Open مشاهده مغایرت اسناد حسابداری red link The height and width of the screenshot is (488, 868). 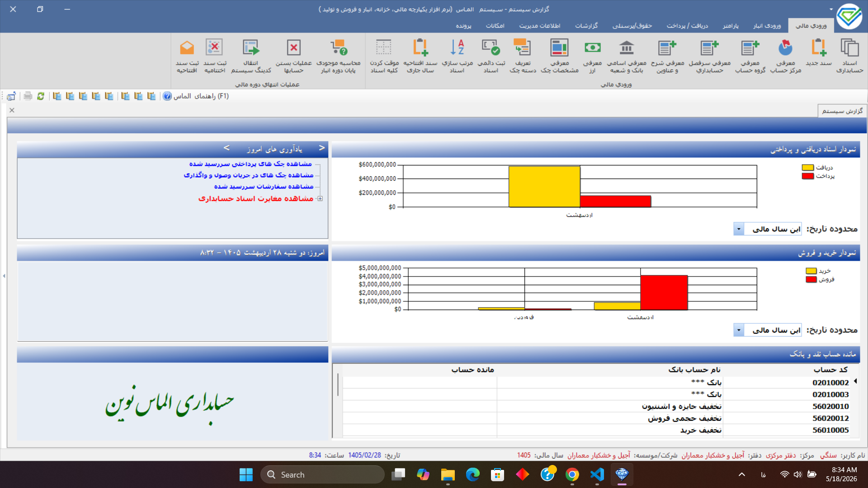[x=256, y=198]
